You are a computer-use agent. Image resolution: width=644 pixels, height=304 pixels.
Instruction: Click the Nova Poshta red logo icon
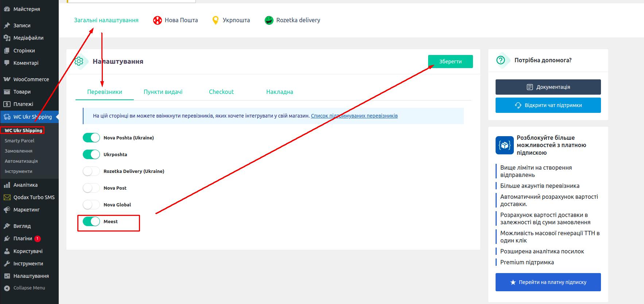[x=157, y=20]
